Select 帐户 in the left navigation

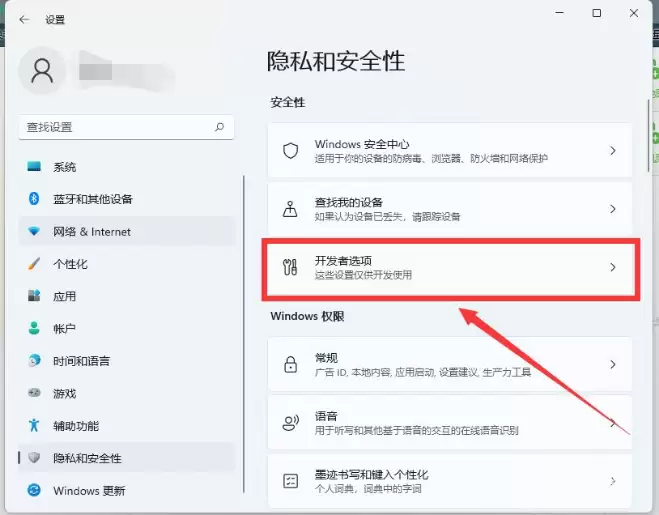(65, 328)
